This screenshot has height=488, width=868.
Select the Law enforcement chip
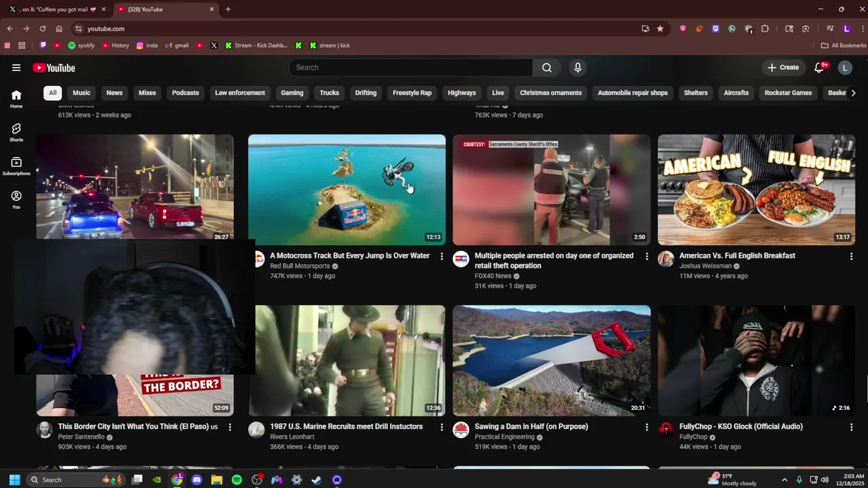(240, 93)
